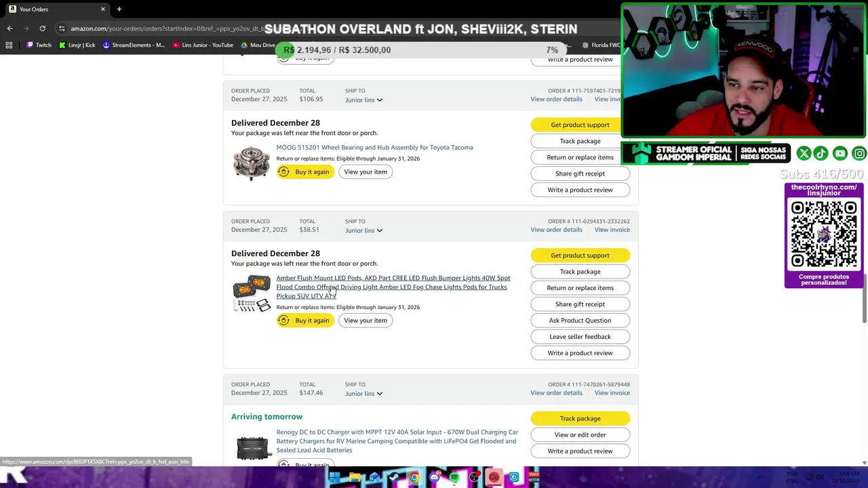Expand Ship To Junior lins for $147.46 order
868x488 pixels.
pyautogui.click(x=363, y=394)
